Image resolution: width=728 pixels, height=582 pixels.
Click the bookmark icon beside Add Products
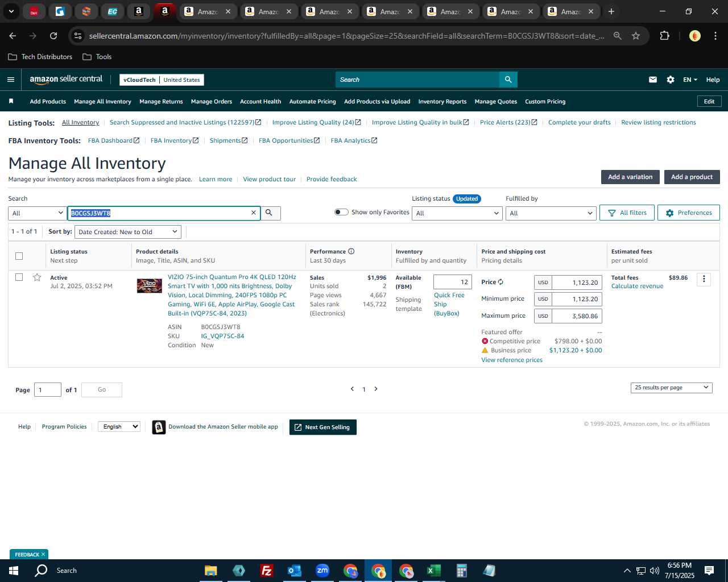[11, 101]
